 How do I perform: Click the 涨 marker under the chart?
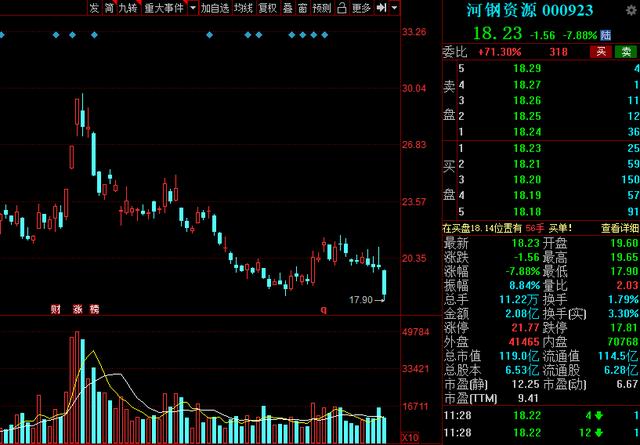pos(78,309)
